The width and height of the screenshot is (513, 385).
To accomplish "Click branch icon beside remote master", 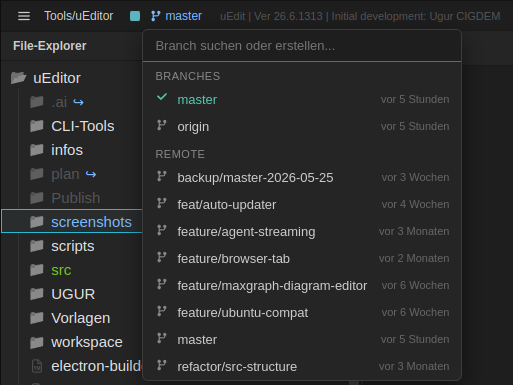I will point(162,338).
